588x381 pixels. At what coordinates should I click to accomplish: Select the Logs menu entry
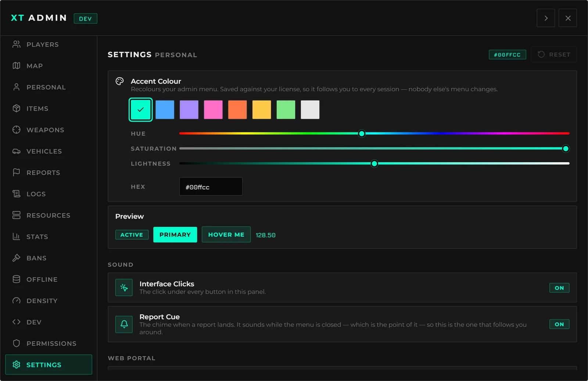pyautogui.click(x=49, y=194)
